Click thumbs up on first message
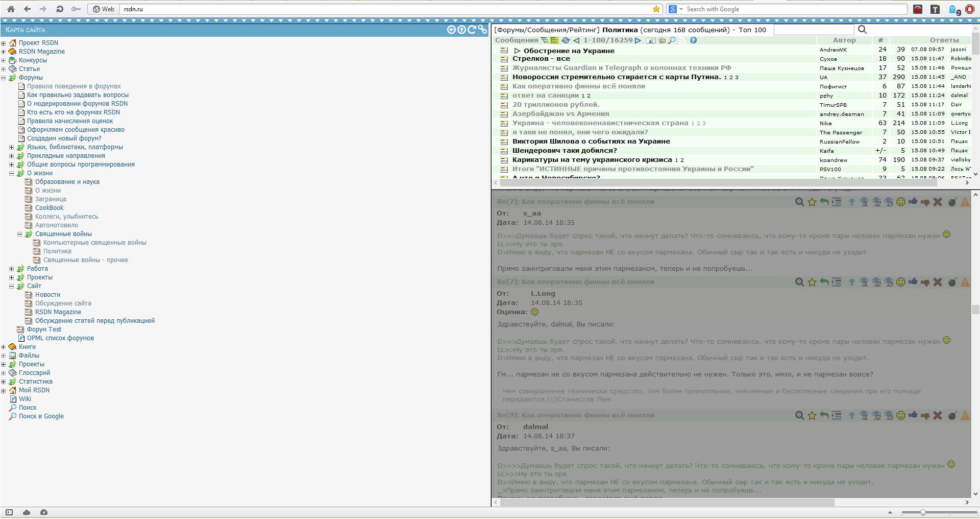Screen dimensions: 980x519 [913, 202]
